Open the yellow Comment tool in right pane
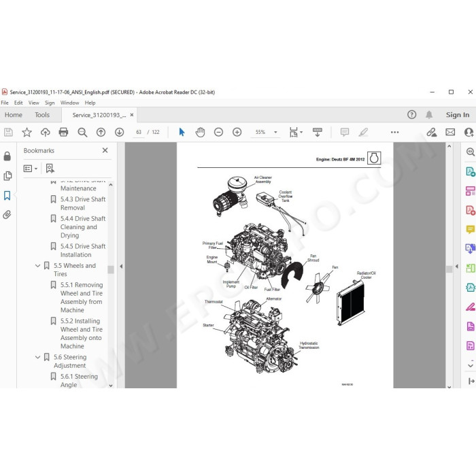This screenshot has height=476, width=476. 471,229
